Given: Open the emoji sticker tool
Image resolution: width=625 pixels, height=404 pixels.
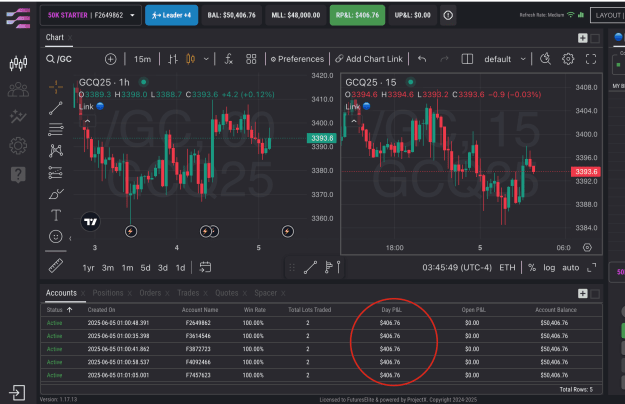Looking at the screenshot, I should pyautogui.click(x=56, y=237).
